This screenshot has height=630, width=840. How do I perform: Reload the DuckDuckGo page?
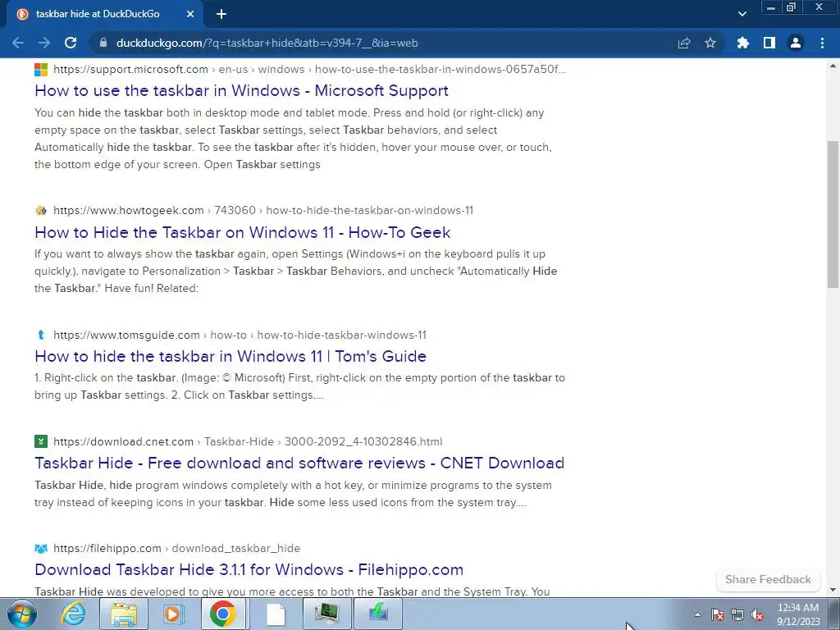[71, 43]
